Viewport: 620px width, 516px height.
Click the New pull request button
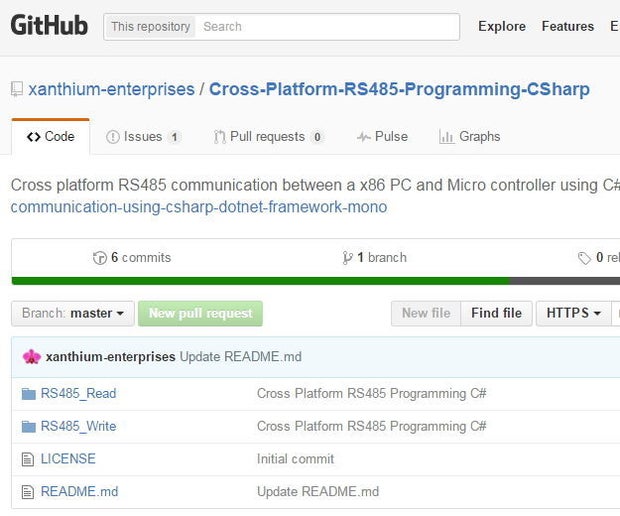click(x=200, y=314)
